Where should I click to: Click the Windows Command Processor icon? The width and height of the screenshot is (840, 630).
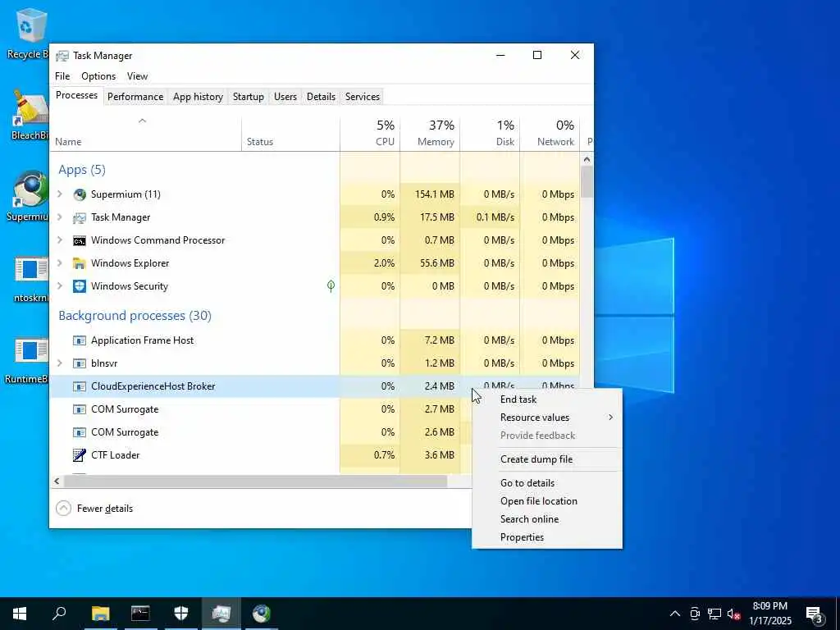(80, 240)
